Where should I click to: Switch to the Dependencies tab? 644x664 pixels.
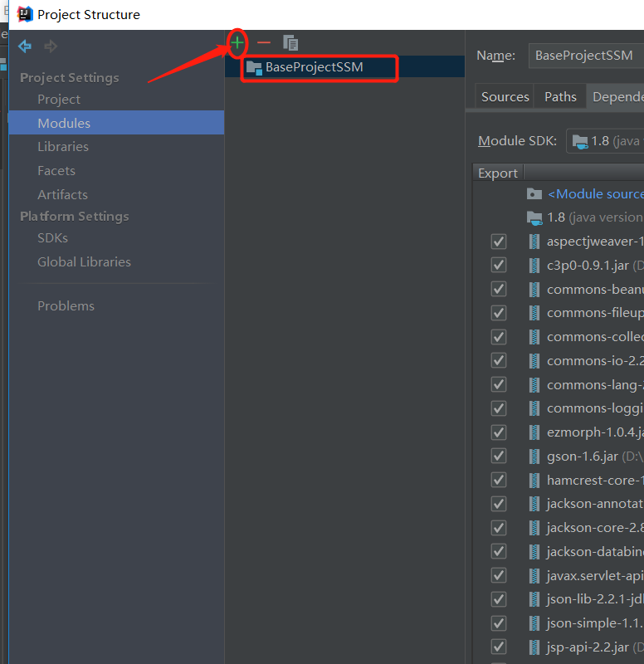(616, 97)
